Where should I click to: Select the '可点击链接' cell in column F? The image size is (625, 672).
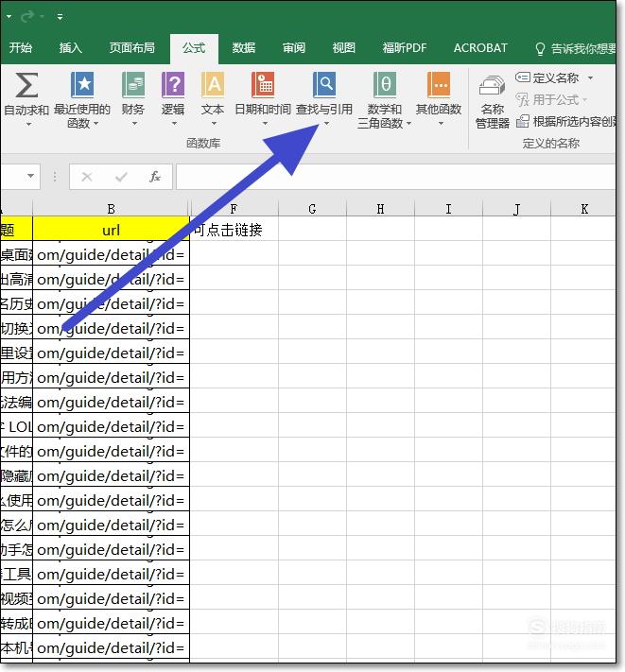tap(234, 230)
